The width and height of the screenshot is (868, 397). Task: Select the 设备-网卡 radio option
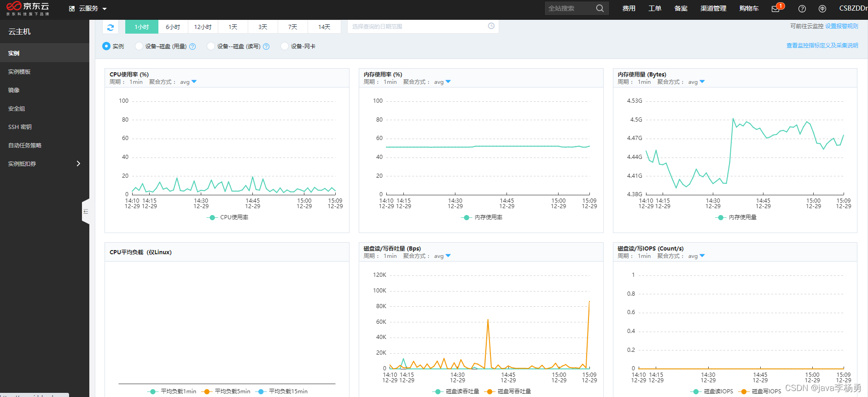tap(285, 46)
